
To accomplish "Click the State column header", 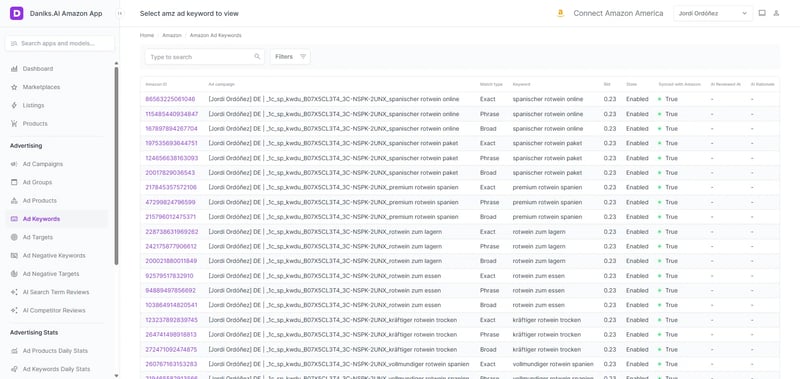I will (x=632, y=84).
